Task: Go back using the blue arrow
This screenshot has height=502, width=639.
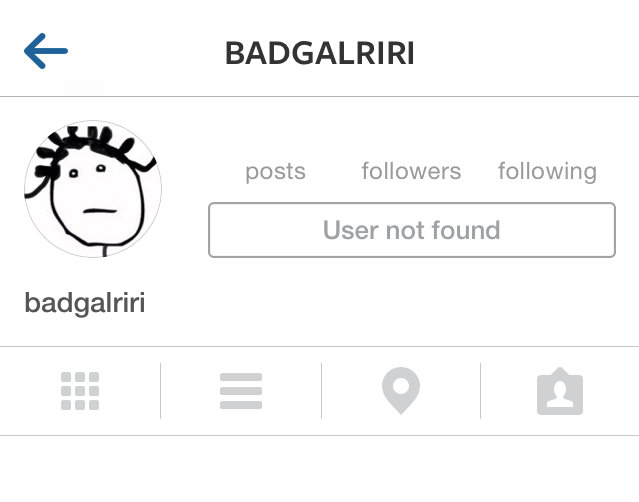Action: click(x=46, y=51)
